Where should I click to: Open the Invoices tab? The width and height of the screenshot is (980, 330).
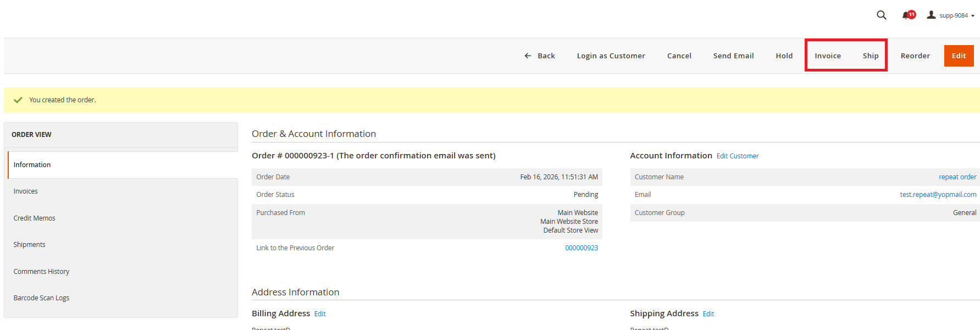tap(26, 191)
